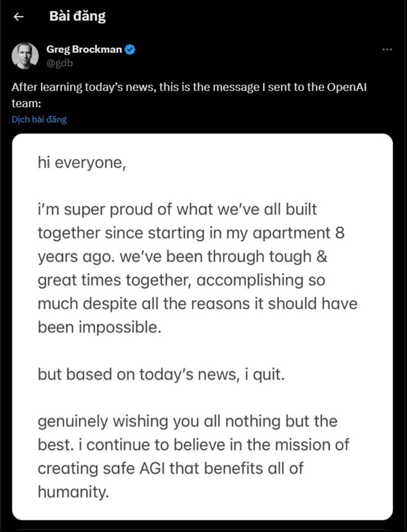Screen dimensions: 407x532
Task: Click the Bài đăng header title
Action: click(x=77, y=16)
